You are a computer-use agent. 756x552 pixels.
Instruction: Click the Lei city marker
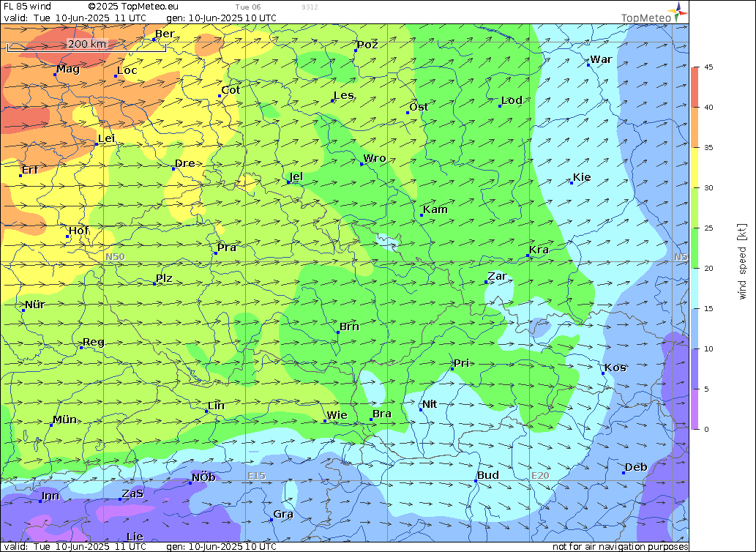tap(96, 144)
